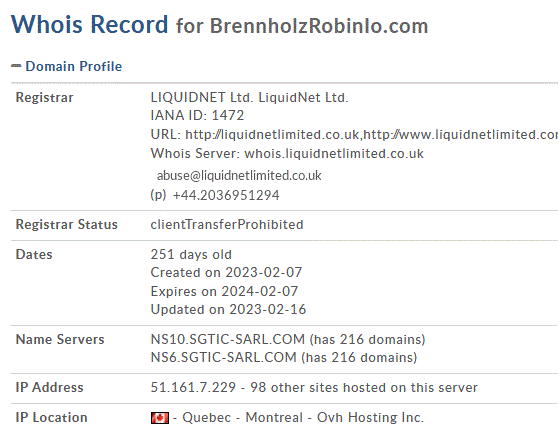Click the liquidnetlimited.co.uk registrar URL
Image resolution: width=559 pixels, height=430 pixels.
click(x=272, y=134)
